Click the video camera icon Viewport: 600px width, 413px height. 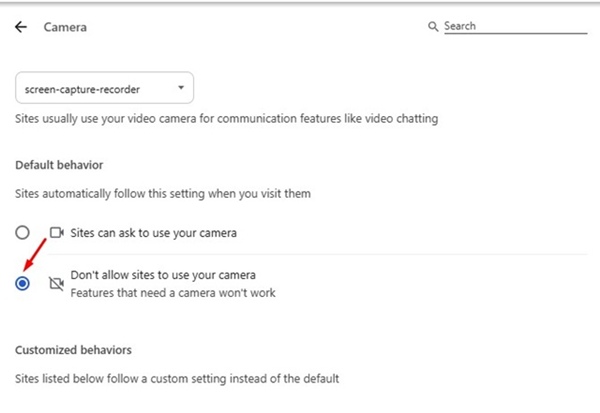[x=56, y=232]
